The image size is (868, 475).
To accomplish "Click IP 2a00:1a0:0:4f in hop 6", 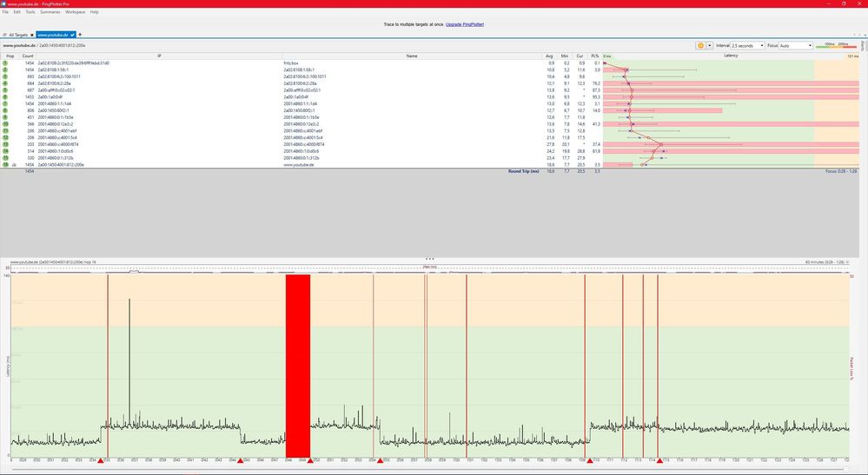I will [x=50, y=96].
